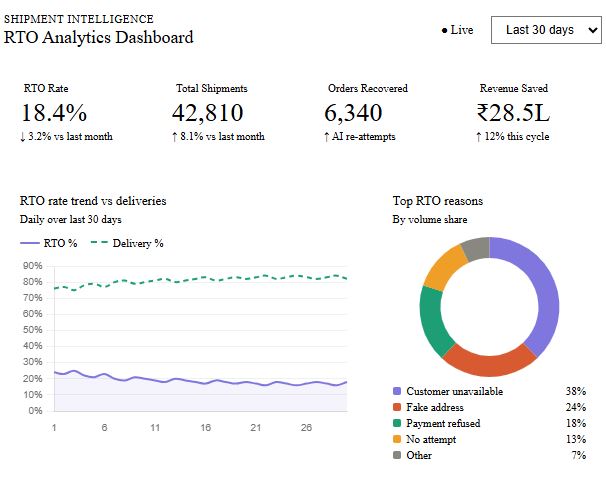Click the orange No attempt donut segment
606x496 pixels.
point(446,268)
